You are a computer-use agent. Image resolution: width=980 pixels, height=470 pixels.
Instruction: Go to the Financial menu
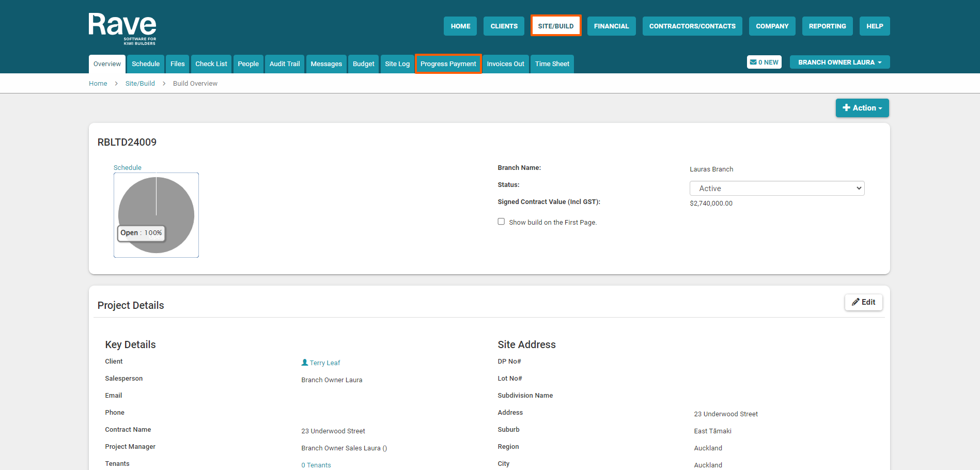click(611, 26)
